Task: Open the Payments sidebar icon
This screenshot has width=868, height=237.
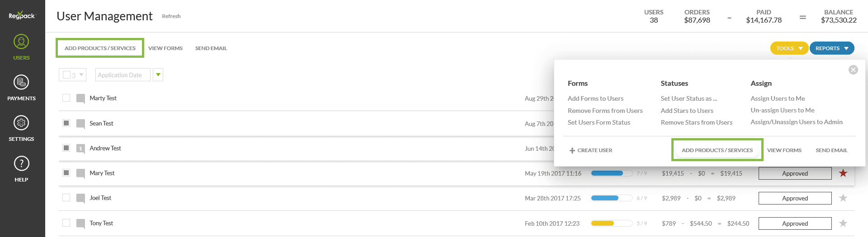Action: coord(21,88)
